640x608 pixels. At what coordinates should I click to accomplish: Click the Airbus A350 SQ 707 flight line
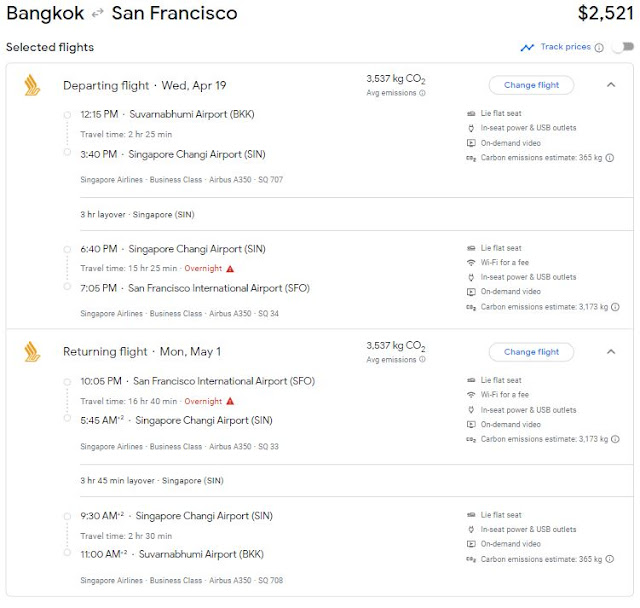(181, 180)
